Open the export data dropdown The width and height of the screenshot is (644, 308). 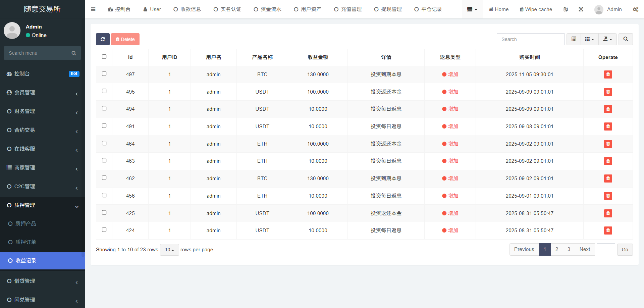click(x=607, y=39)
